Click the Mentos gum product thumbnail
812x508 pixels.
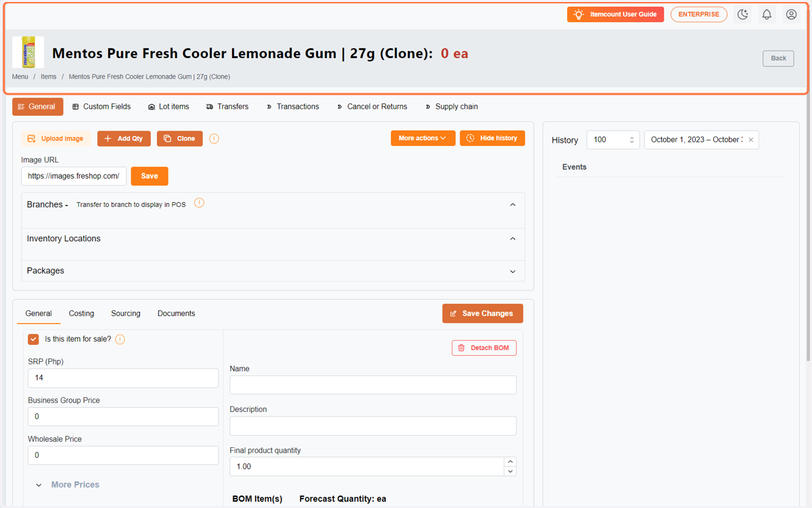28,53
